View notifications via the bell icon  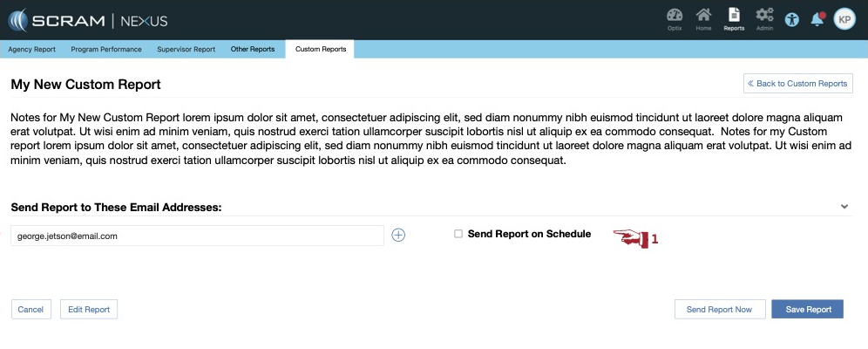[x=817, y=19]
